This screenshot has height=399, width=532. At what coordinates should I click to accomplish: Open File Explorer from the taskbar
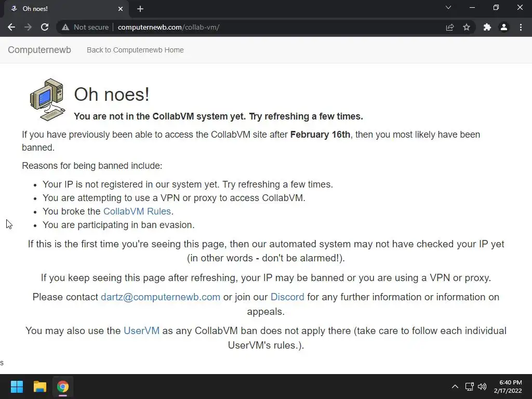tap(39, 387)
